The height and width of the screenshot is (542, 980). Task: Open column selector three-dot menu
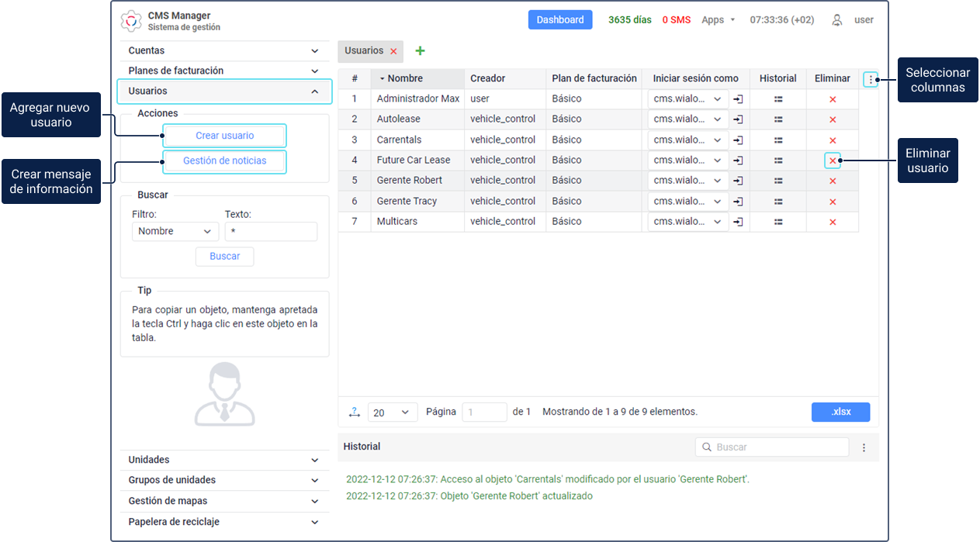tap(871, 79)
